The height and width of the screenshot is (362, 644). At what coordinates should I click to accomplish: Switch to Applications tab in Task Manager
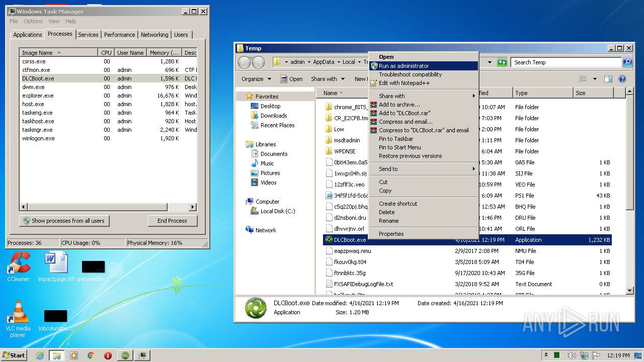(27, 35)
